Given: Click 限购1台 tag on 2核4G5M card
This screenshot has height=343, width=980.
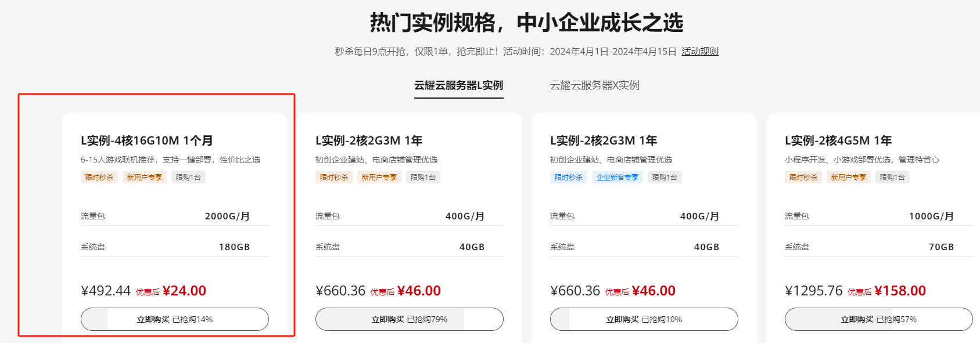Looking at the screenshot, I should coord(892,177).
